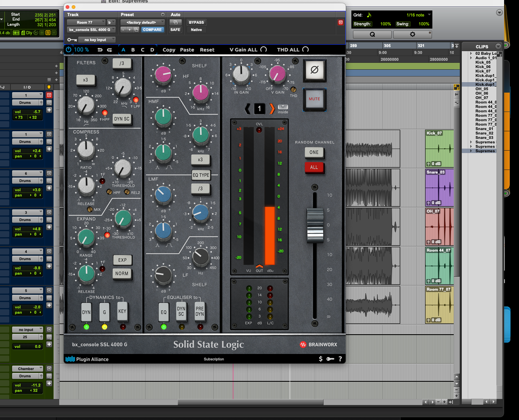Screen dimensions: 519x420
Task: Click the Plugin Alliance logo
Action: coord(87,359)
